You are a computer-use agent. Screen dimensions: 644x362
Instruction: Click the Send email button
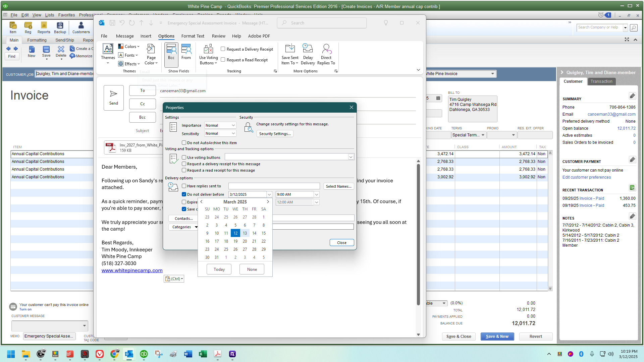(113, 98)
